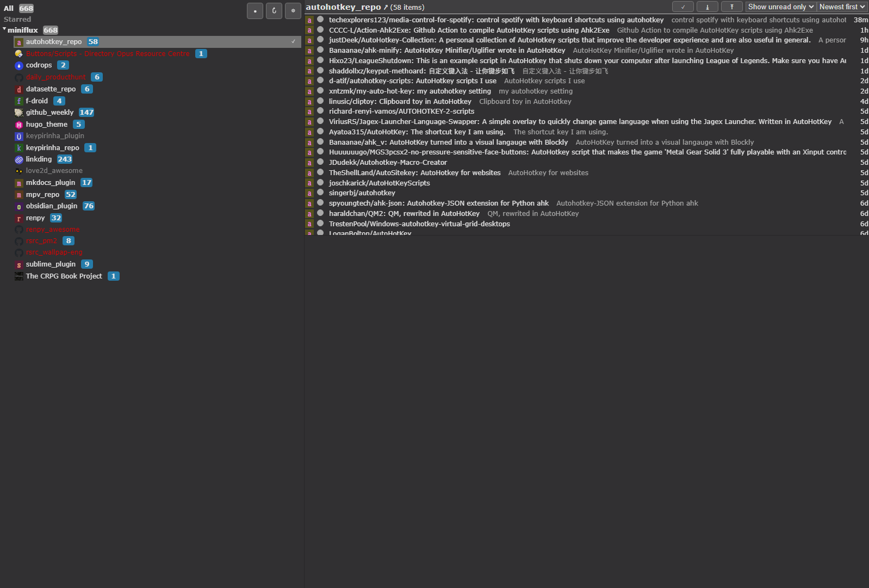Open the obsidian_plugin feed
The image size is (869, 588).
click(x=52, y=206)
